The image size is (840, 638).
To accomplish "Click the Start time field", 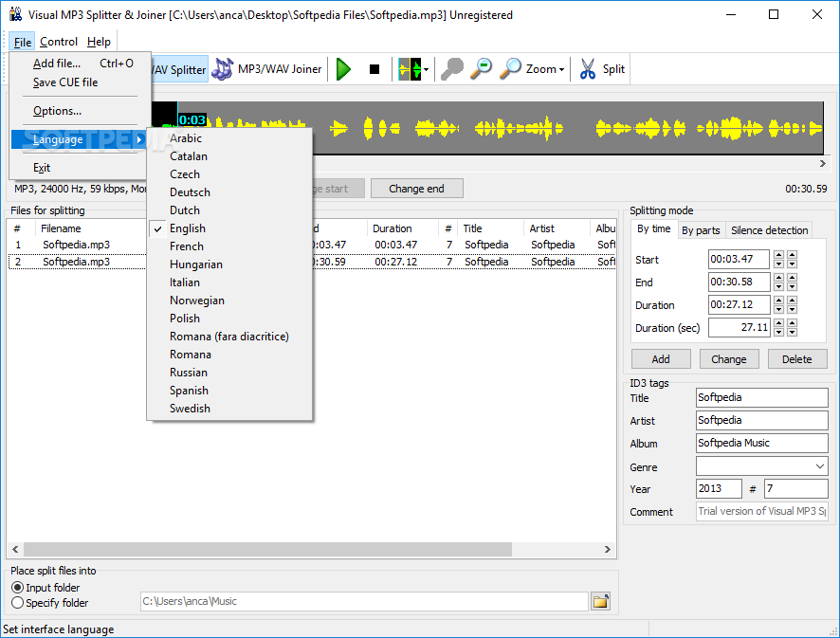I will coord(739,259).
